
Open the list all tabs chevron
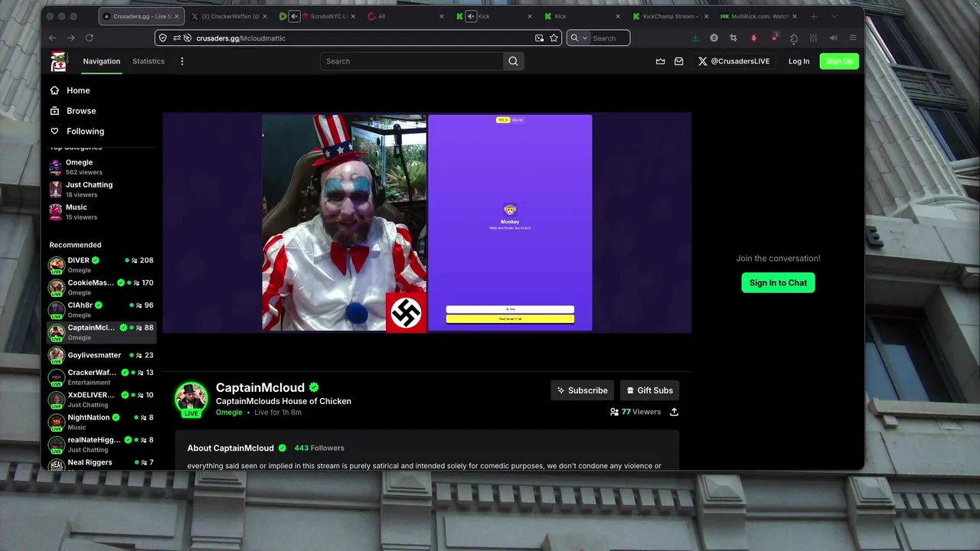(x=835, y=16)
